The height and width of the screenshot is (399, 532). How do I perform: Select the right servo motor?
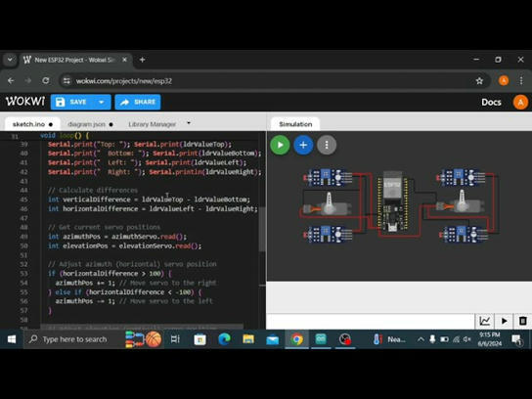click(460, 202)
